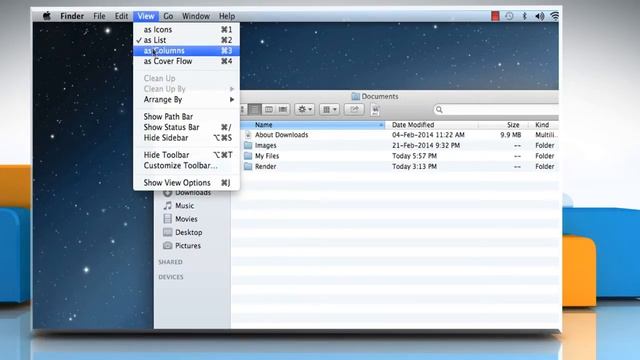Select the Render folder name
Image resolution: width=640 pixels, height=360 pixels.
pyautogui.click(x=266, y=167)
